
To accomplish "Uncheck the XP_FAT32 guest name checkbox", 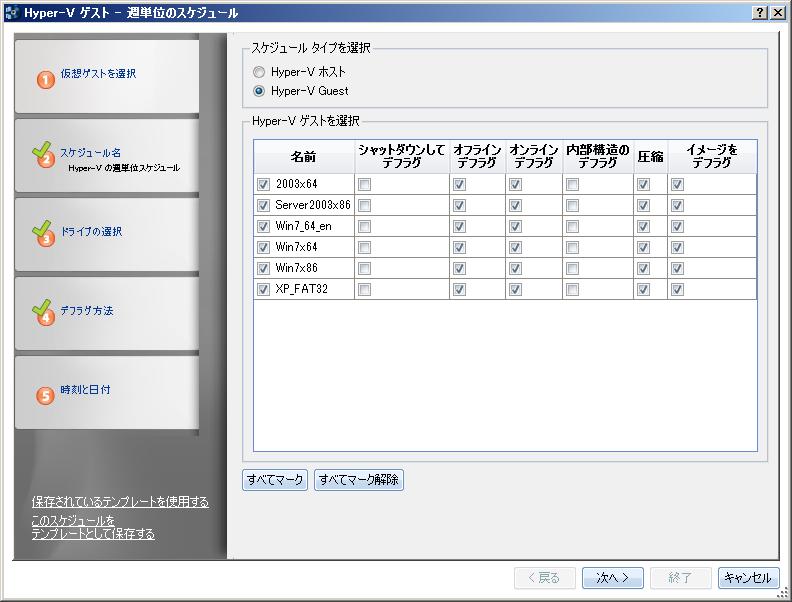I will pos(263,289).
